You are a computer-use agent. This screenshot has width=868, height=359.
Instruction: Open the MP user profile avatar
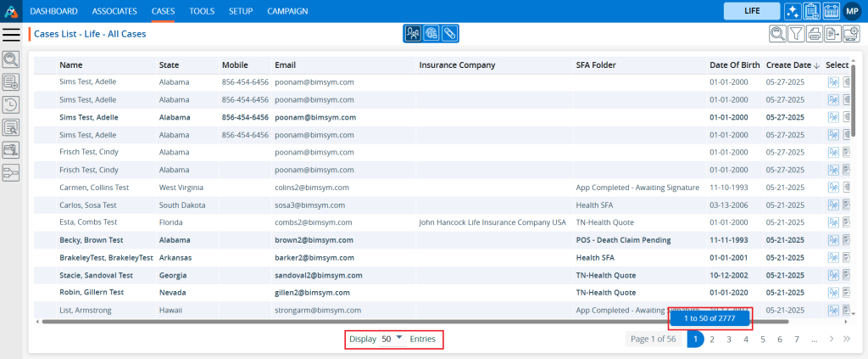(851, 11)
